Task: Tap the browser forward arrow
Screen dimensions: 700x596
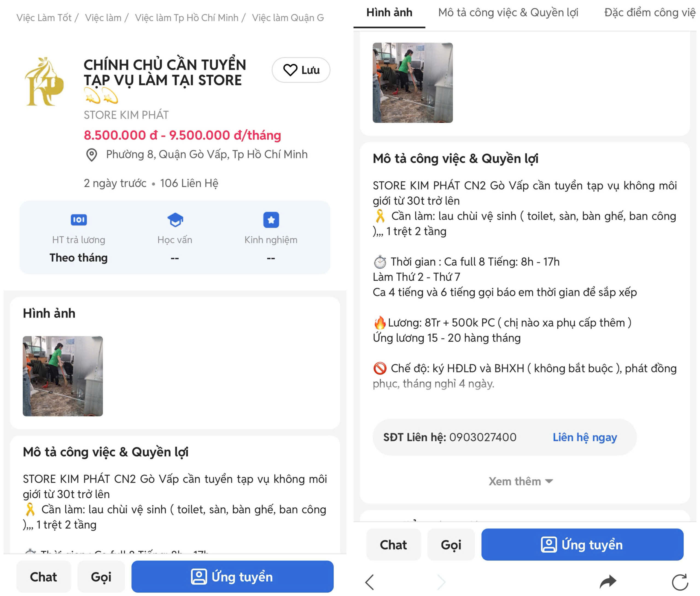Action: click(x=441, y=582)
